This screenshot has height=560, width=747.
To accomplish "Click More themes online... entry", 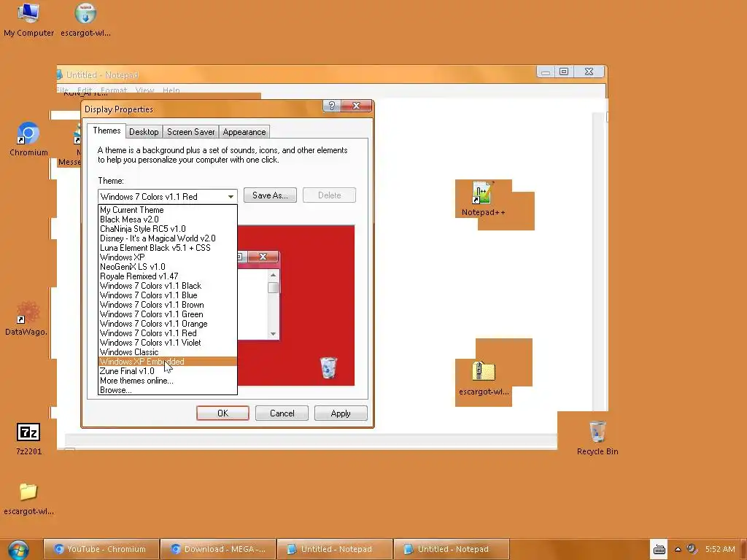I will click(x=168, y=381).
